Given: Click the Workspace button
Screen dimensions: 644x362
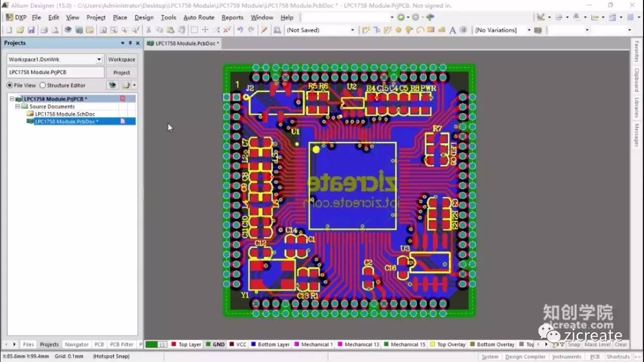Looking at the screenshot, I should (x=122, y=59).
